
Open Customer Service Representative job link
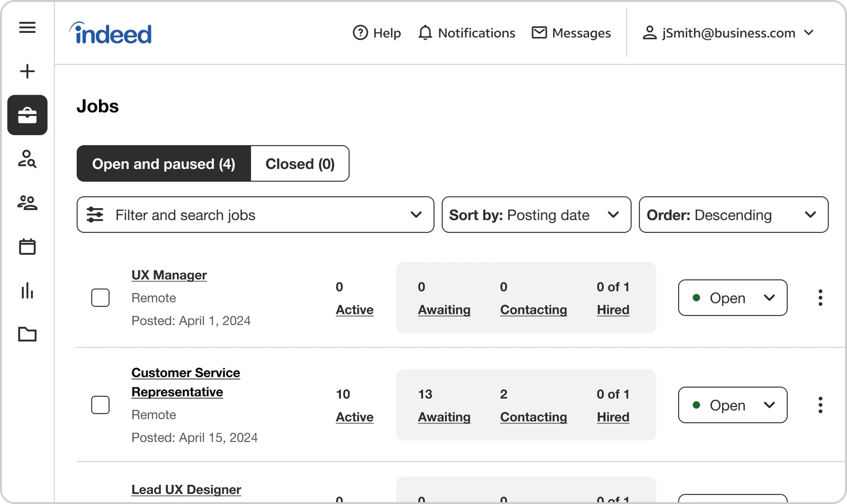[x=185, y=382]
